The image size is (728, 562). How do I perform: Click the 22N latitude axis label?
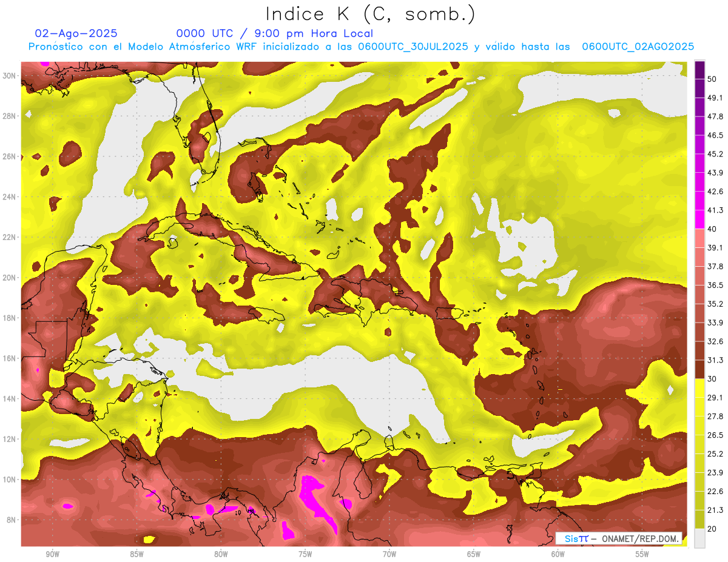(9, 237)
